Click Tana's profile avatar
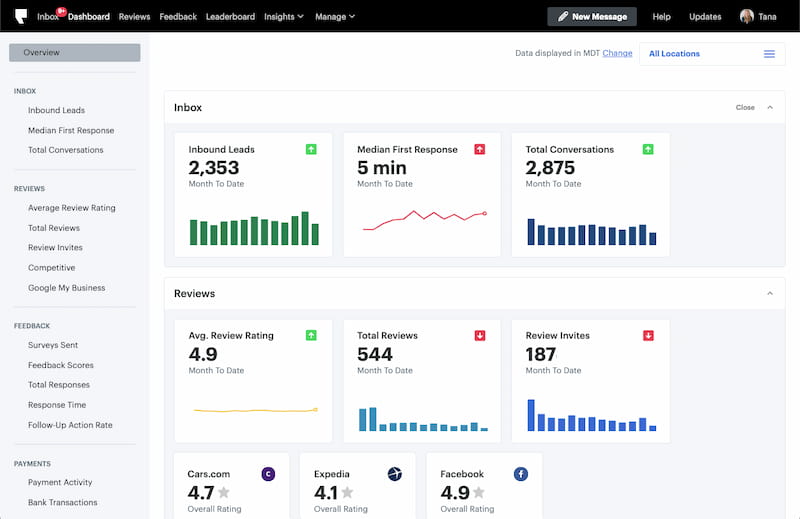The height and width of the screenshot is (519, 800). pyautogui.click(x=746, y=16)
